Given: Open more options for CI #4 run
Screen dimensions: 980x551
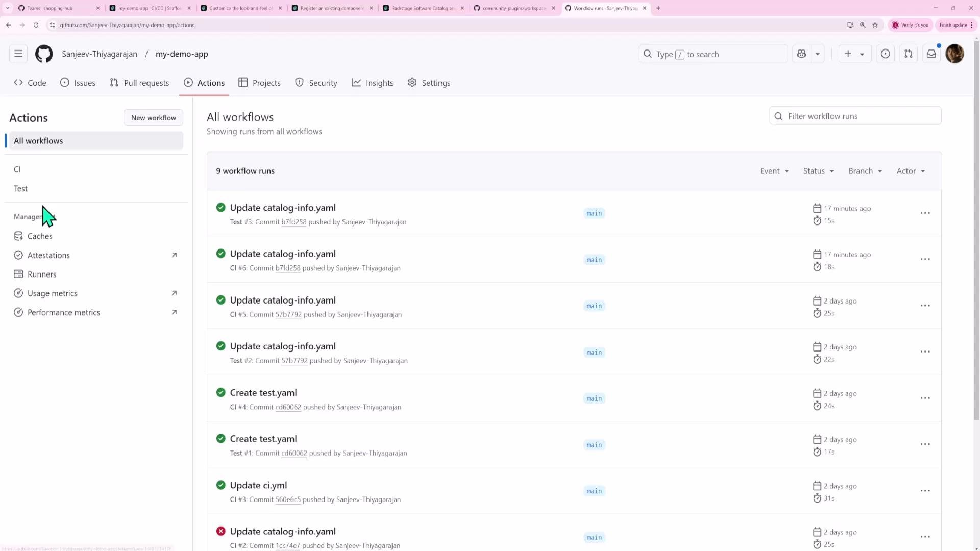Looking at the screenshot, I should tap(925, 398).
